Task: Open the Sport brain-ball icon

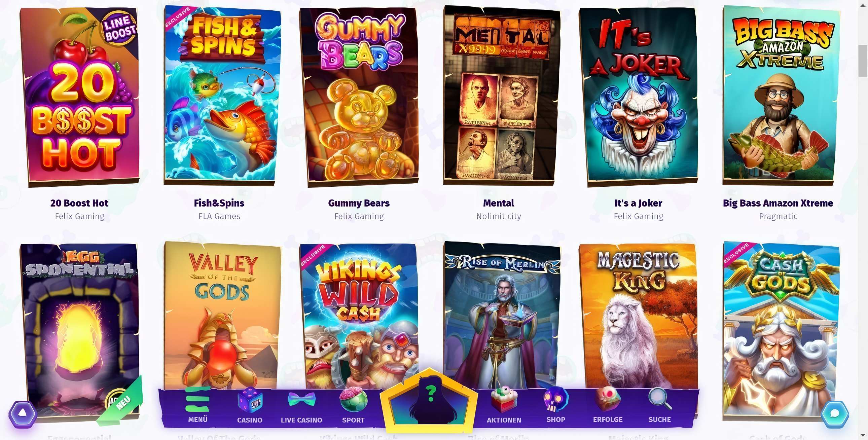Action: [353, 400]
